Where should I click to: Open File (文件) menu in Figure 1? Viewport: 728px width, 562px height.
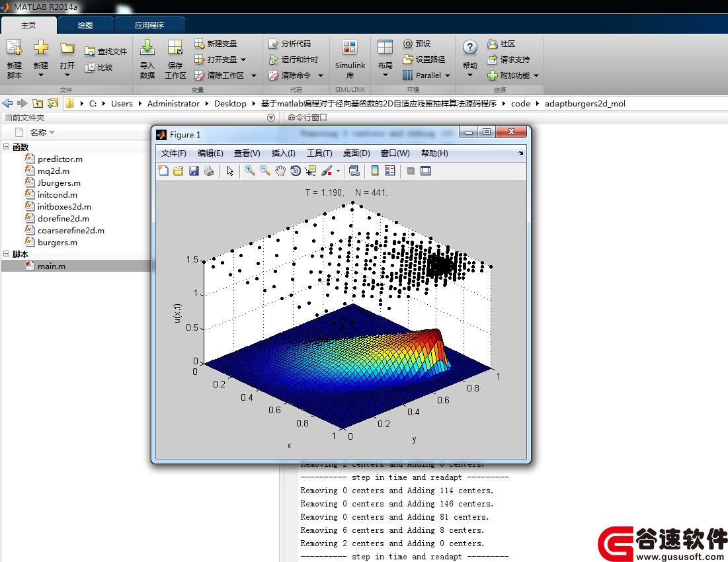coord(174,153)
